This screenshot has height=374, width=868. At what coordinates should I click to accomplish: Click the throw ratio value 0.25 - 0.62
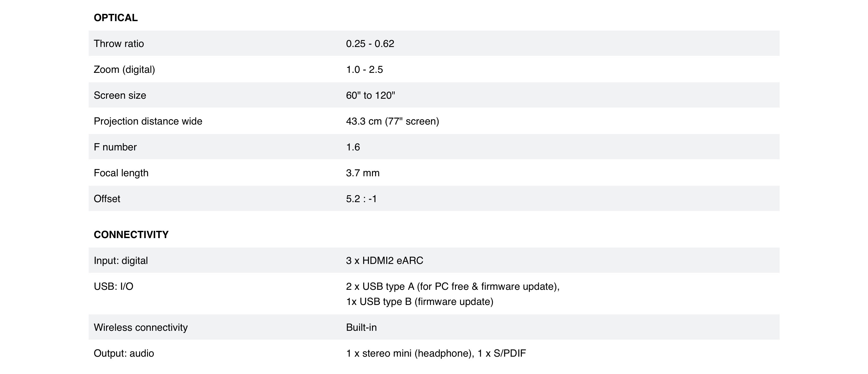[370, 44]
